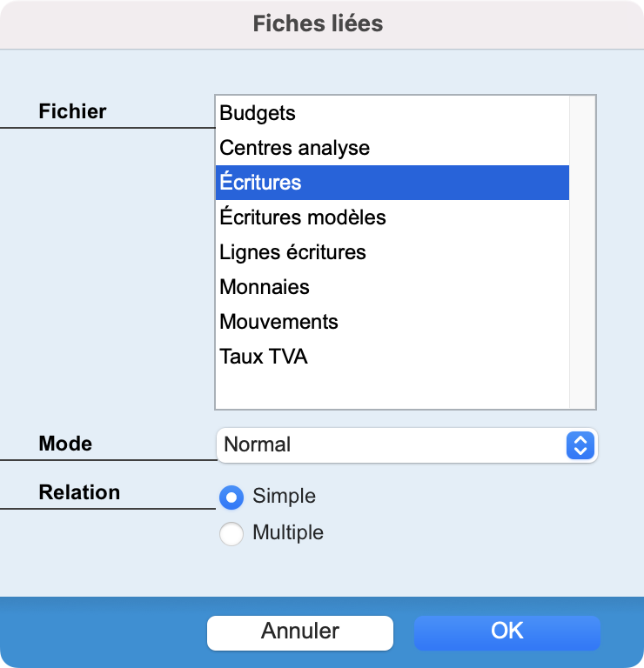The width and height of the screenshot is (644, 668).
Task: Click the highlighted Écritures list entry
Action: (392, 183)
